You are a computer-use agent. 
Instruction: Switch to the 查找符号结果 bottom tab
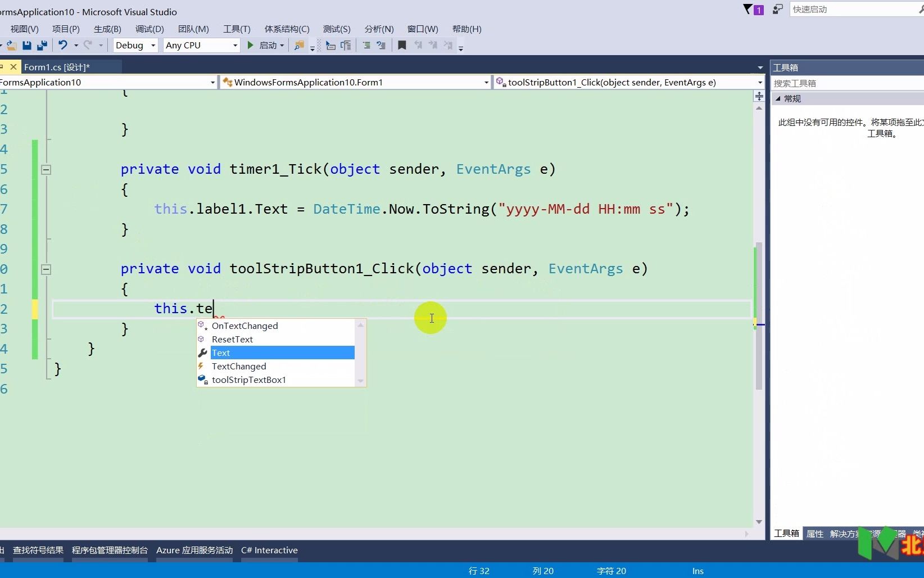pos(38,550)
